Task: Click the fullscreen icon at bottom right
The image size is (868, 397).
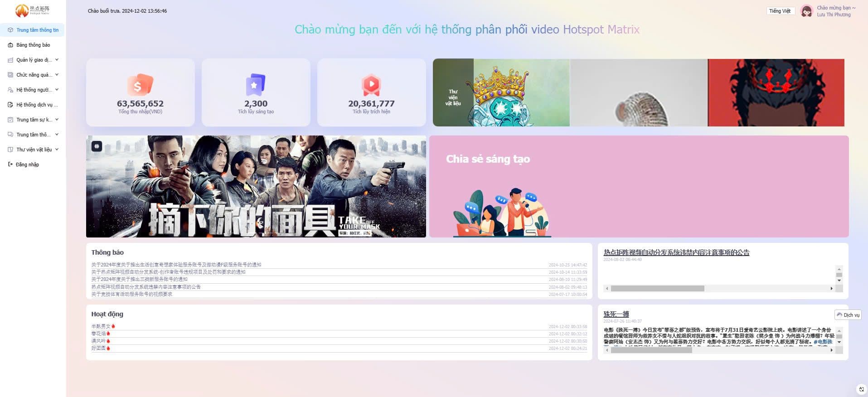Action: 861,389
